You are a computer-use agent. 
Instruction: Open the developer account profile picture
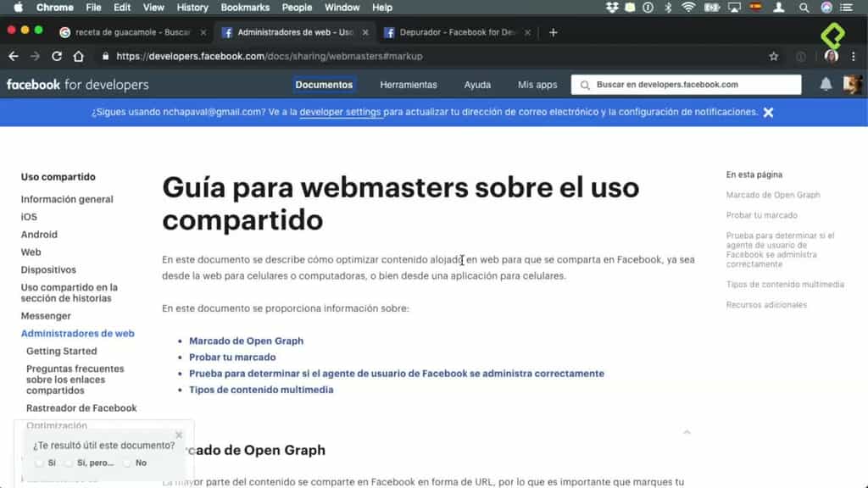point(852,84)
